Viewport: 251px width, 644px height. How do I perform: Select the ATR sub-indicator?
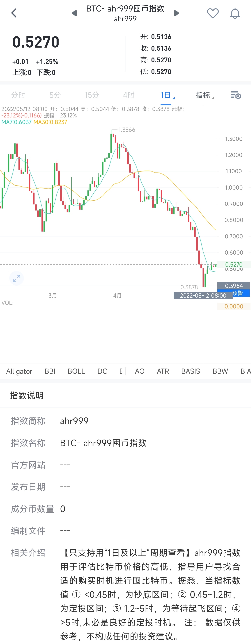pos(163,371)
